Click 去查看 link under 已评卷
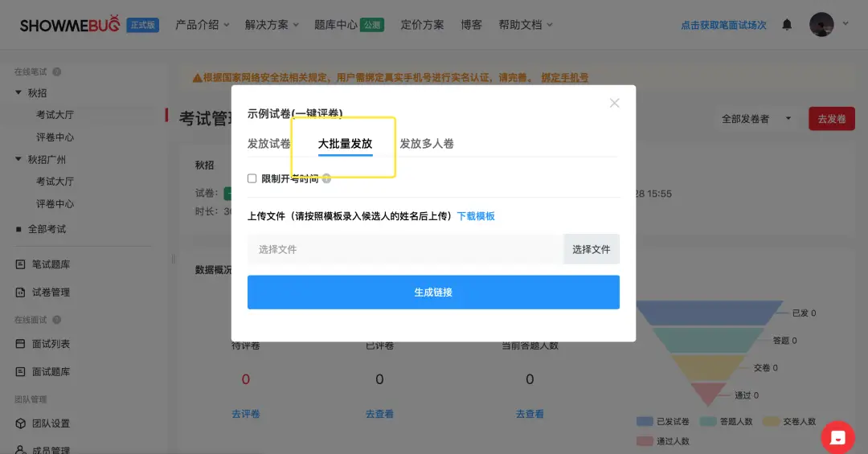 click(x=379, y=414)
